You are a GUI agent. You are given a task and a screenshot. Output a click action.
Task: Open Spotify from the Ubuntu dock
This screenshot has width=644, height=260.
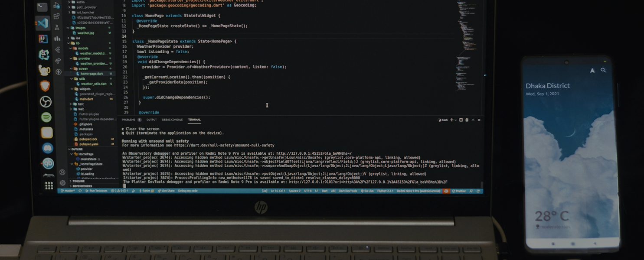(x=46, y=117)
